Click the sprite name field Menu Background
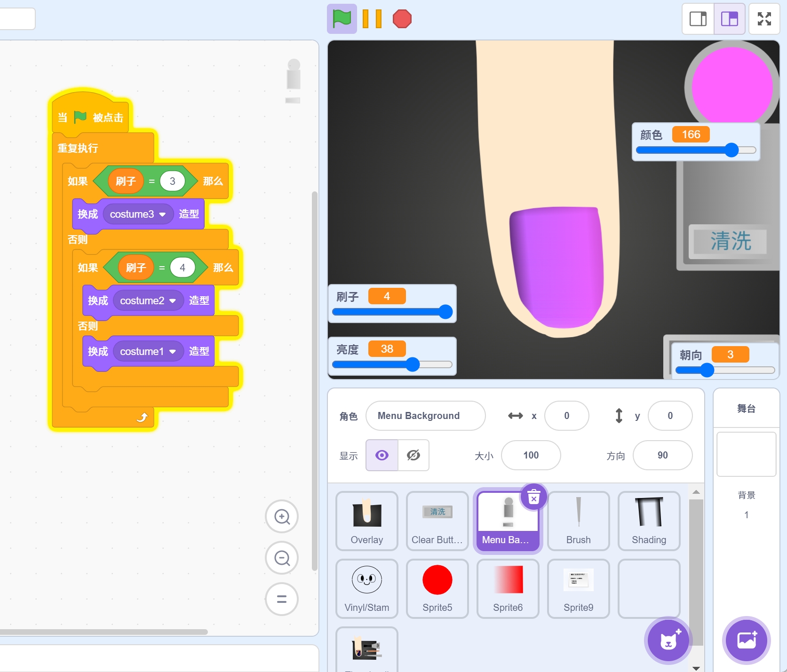Viewport: 787px width, 672px height. tap(425, 416)
